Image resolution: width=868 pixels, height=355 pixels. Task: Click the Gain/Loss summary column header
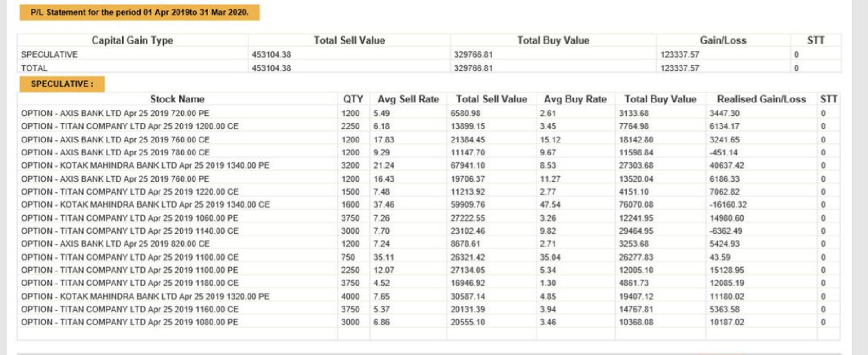point(723,40)
